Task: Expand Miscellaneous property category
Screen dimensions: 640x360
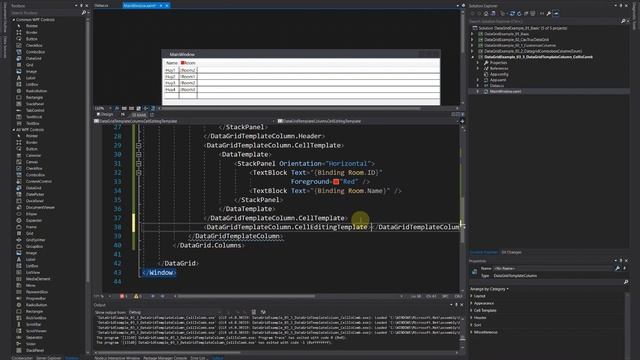Action: 471,332
